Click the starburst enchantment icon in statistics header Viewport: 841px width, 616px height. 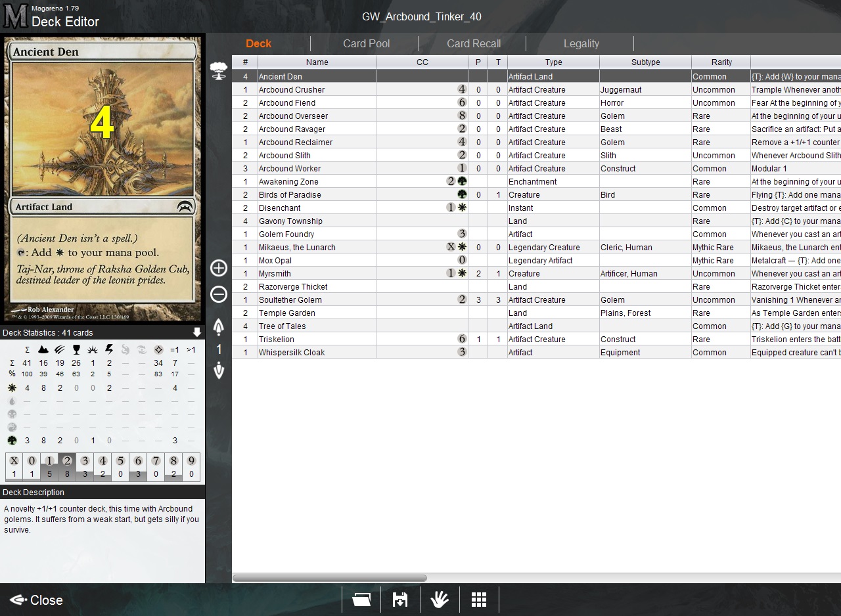(93, 349)
